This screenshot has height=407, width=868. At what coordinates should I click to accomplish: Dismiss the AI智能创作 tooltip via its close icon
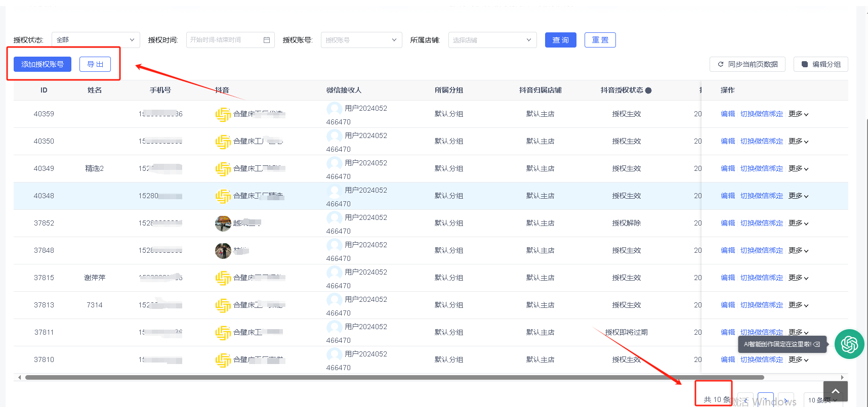pyautogui.click(x=816, y=344)
